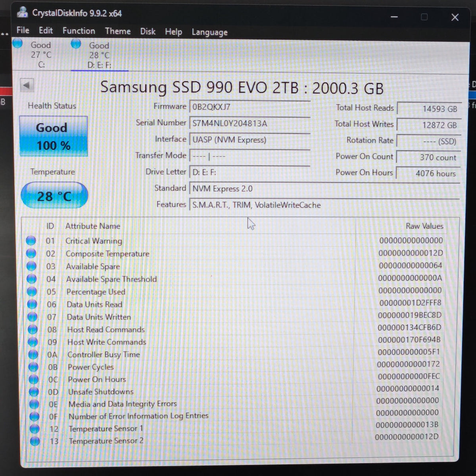Click raw value 000000000005F1
476x476 pixels.
click(409, 352)
